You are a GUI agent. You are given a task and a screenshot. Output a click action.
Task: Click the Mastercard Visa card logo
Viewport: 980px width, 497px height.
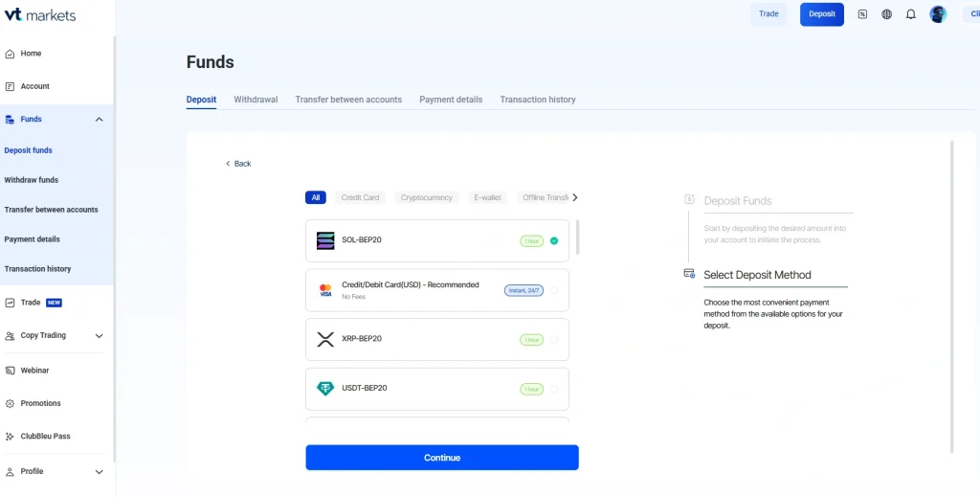click(x=325, y=290)
